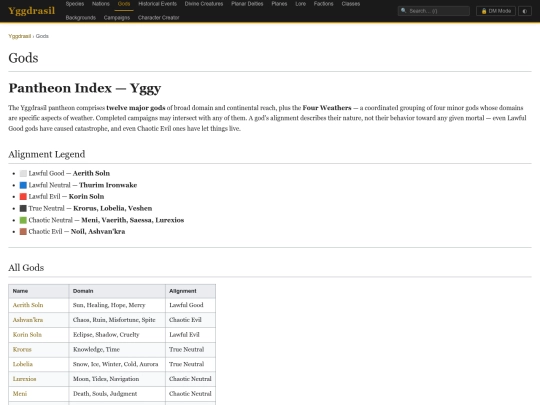Open Planar Deities nav item

point(247,4)
